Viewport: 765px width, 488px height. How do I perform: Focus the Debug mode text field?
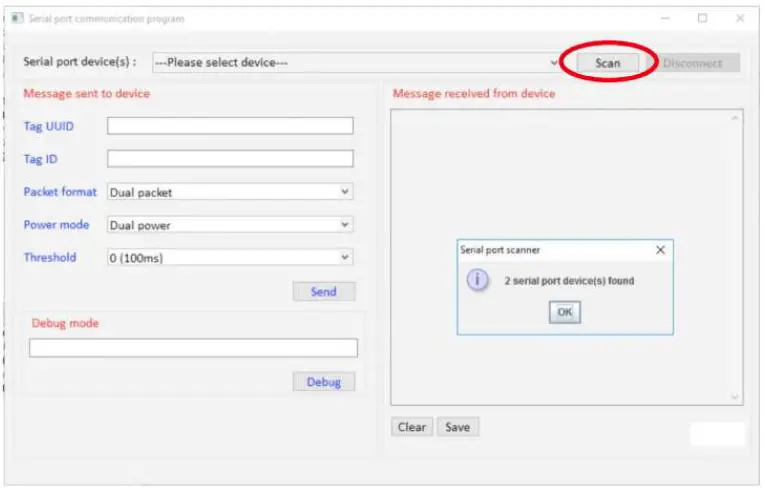[193, 348]
